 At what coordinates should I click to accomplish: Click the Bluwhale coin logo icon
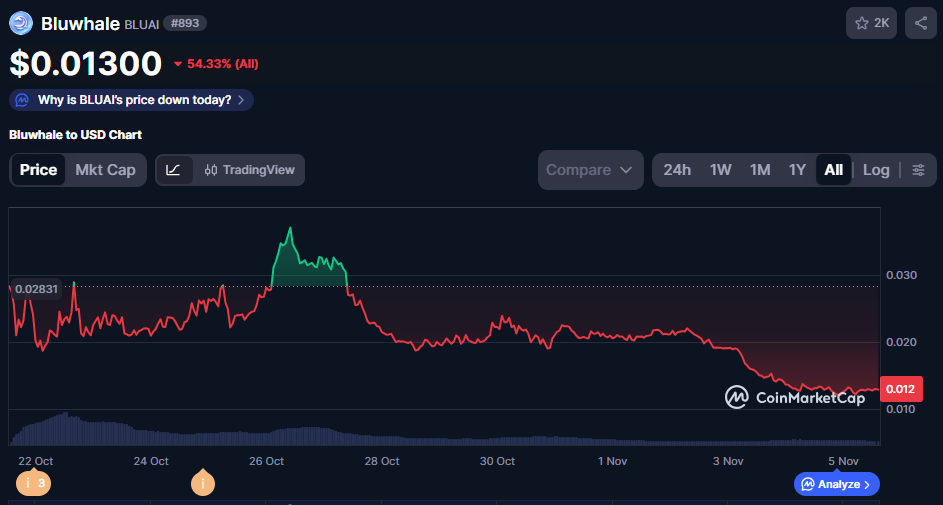pyautogui.click(x=21, y=23)
